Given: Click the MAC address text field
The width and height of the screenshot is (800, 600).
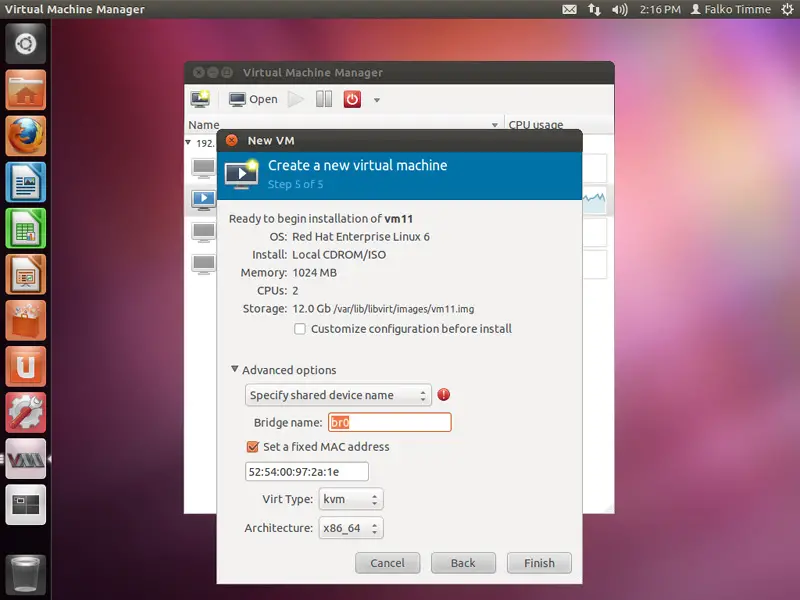Looking at the screenshot, I should coord(307,471).
